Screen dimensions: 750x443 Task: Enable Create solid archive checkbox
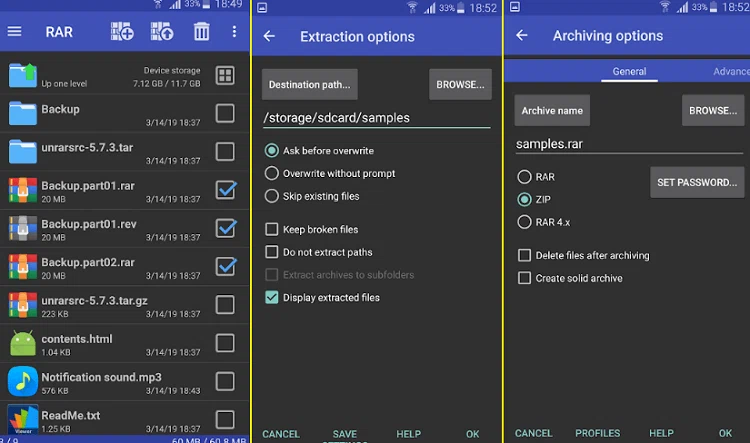[524, 278]
